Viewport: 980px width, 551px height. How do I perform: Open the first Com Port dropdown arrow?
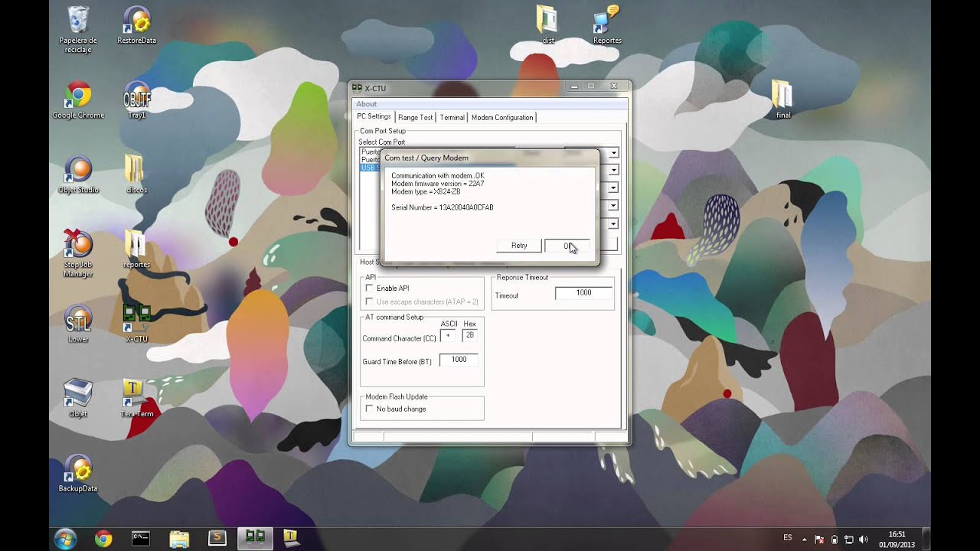point(614,153)
